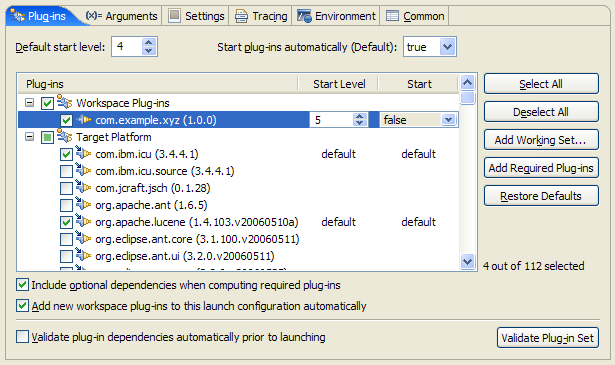Increase the default start level spinner
This screenshot has height=365, width=615.
(149, 43)
